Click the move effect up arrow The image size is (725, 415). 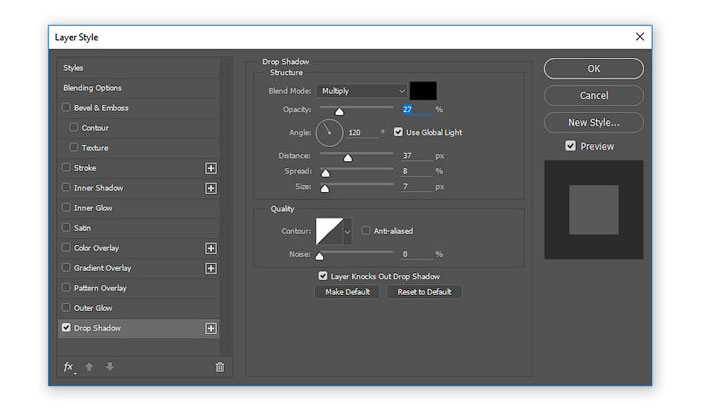pyautogui.click(x=89, y=367)
